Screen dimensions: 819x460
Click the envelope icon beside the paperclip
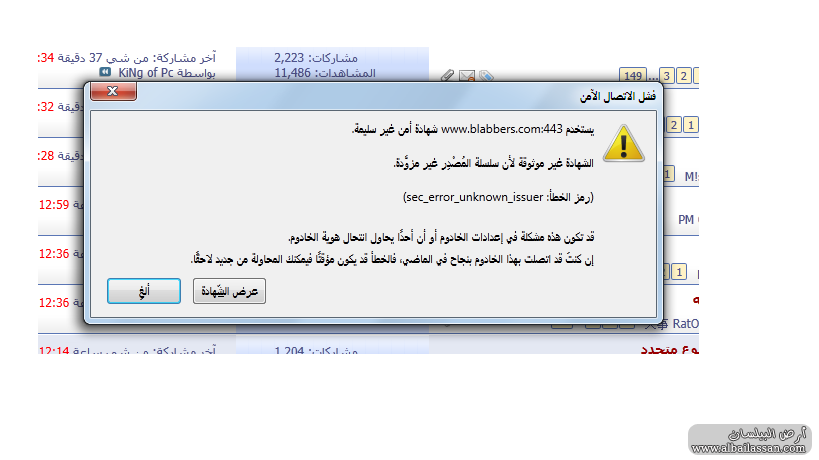click(x=466, y=76)
